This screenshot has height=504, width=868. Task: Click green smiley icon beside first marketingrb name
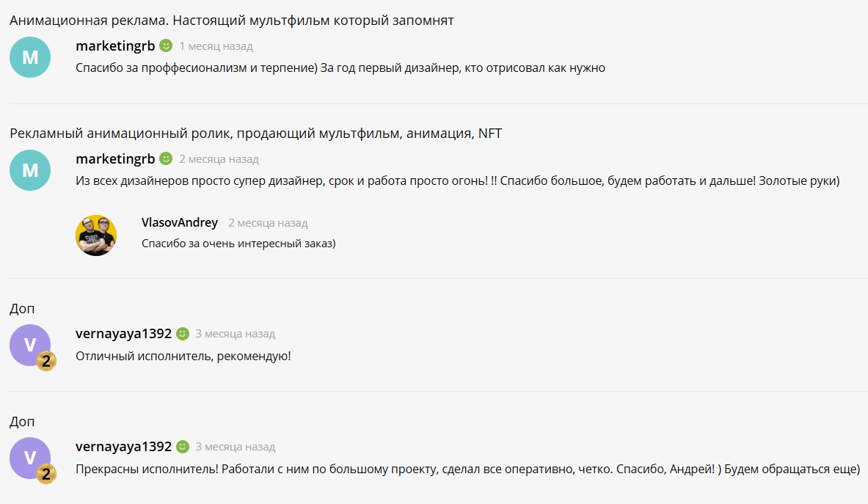(166, 46)
